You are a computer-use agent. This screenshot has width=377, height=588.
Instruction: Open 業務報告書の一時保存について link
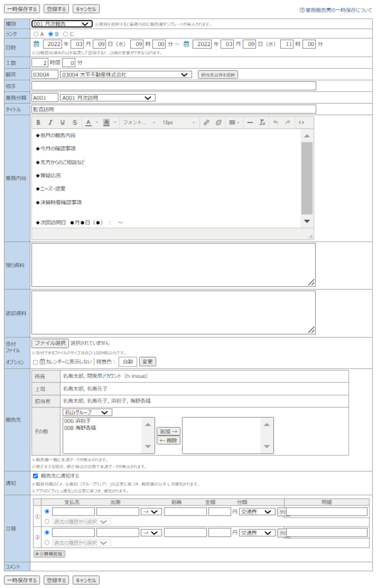coord(338,11)
